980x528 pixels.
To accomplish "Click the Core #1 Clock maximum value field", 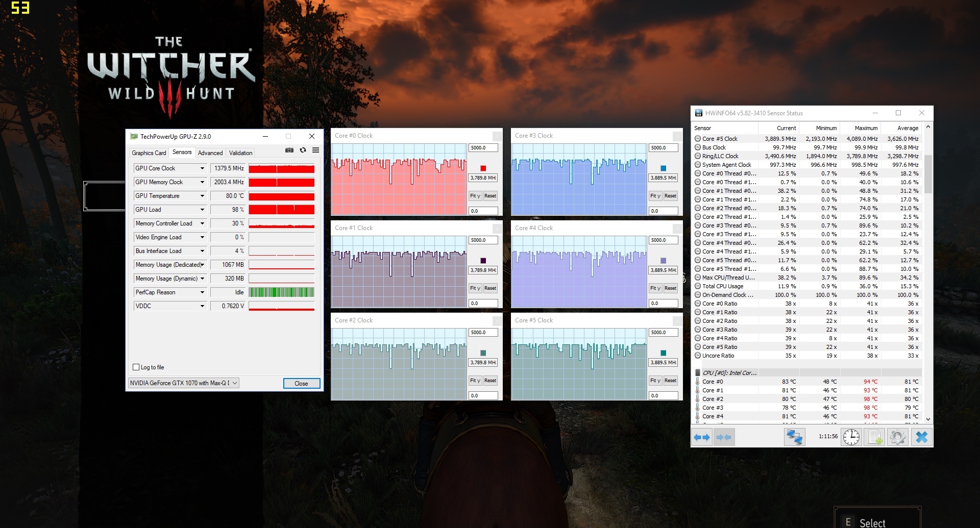I will tap(483, 240).
